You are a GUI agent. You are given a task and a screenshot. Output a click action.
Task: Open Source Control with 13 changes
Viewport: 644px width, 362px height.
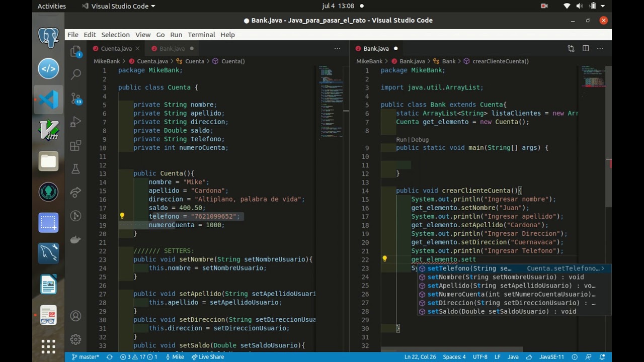click(x=76, y=98)
